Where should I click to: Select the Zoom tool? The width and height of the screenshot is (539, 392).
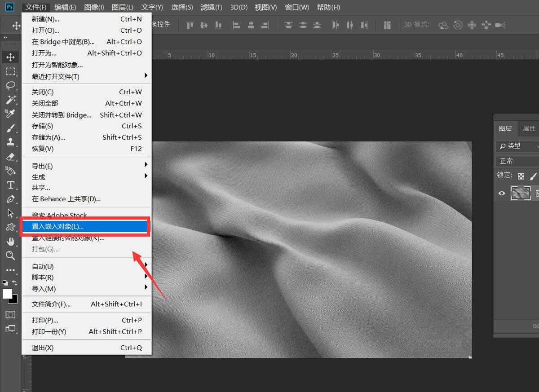[x=10, y=255]
